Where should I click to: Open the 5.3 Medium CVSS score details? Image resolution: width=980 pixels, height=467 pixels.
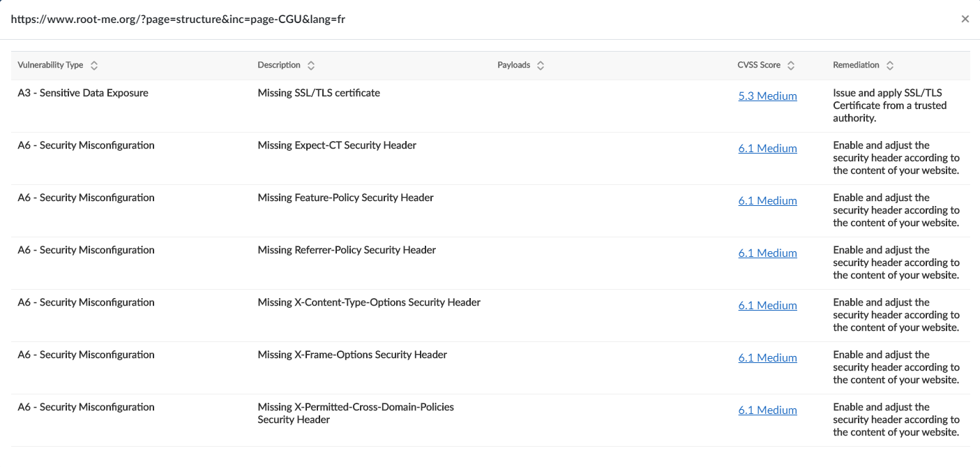click(767, 96)
